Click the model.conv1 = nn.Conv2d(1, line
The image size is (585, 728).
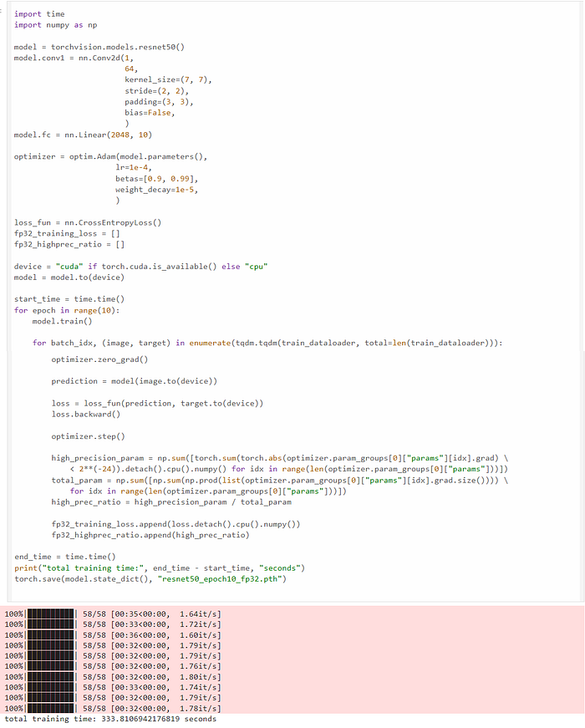[74, 58]
